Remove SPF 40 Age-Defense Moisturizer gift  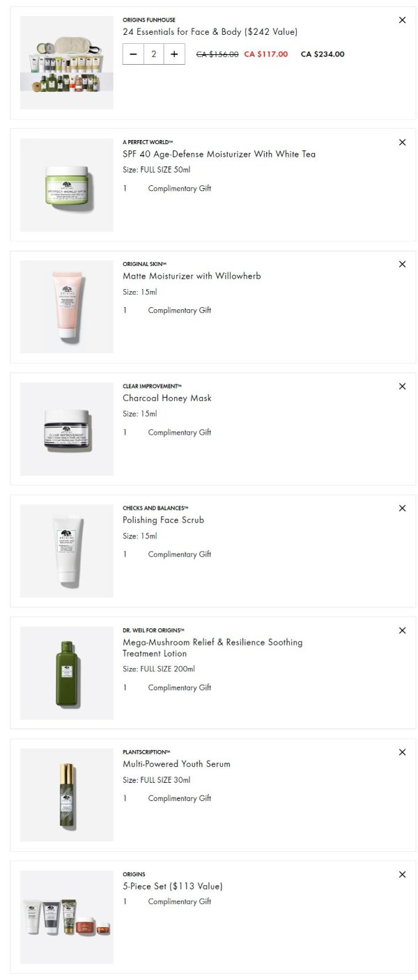[x=402, y=142]
